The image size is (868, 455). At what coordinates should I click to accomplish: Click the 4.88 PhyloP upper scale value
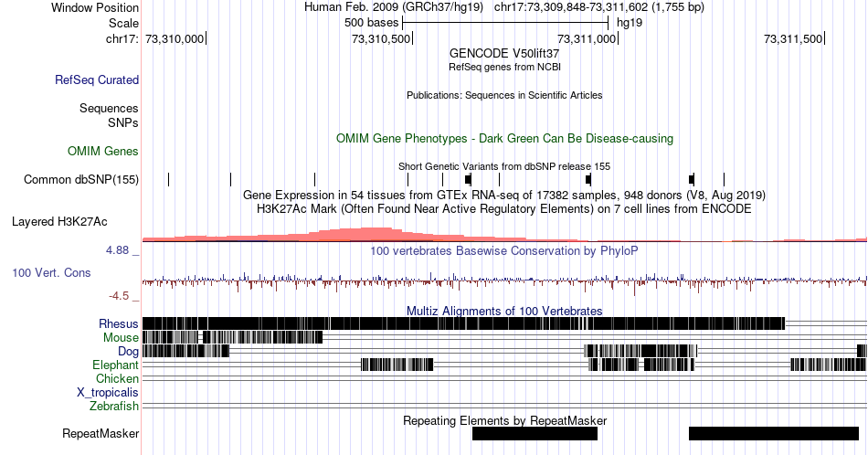[x=117, y=250]
